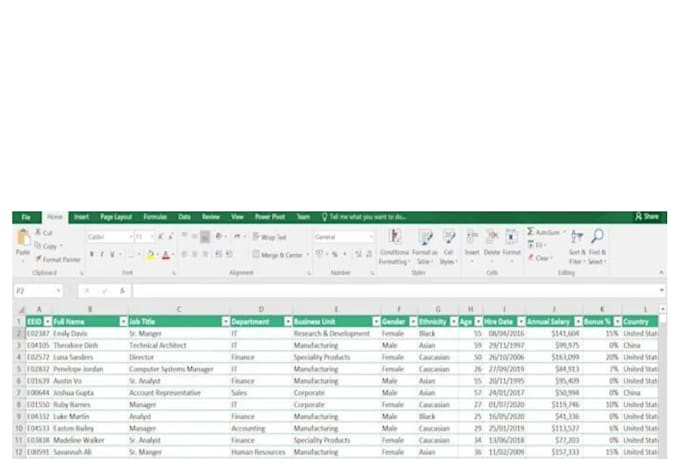The image size is (680, 459).
Task: Click Tell me what you want to do
Action: [x=364, y=217]
